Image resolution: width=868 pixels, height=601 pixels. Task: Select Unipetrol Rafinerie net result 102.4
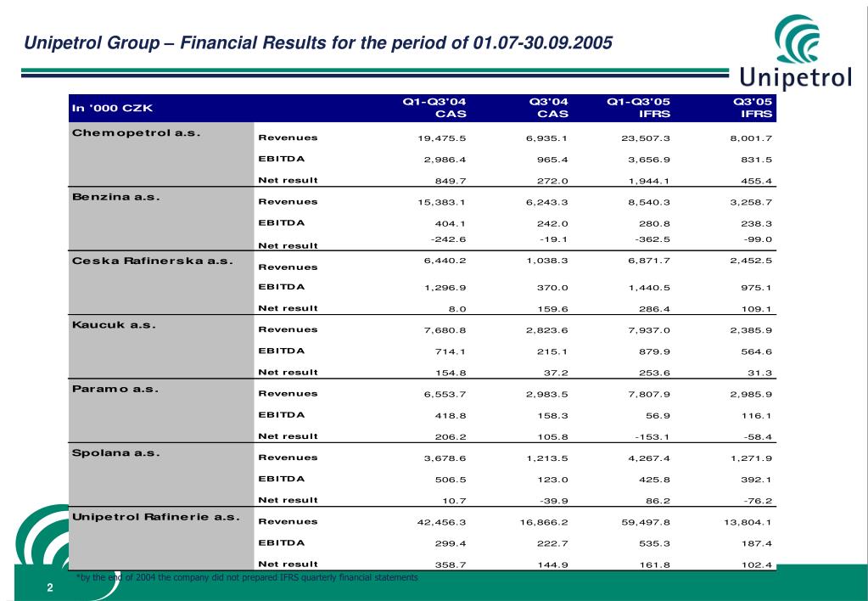tap(757, 565)
